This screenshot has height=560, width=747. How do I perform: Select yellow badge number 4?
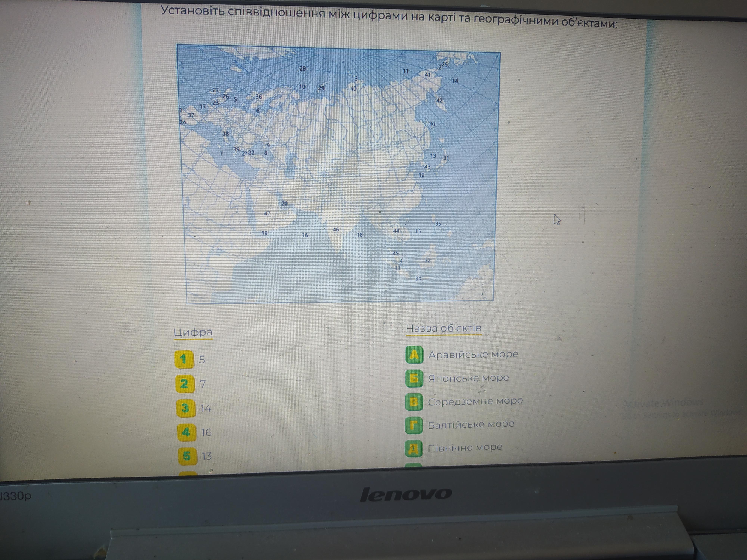pos(186,432)
